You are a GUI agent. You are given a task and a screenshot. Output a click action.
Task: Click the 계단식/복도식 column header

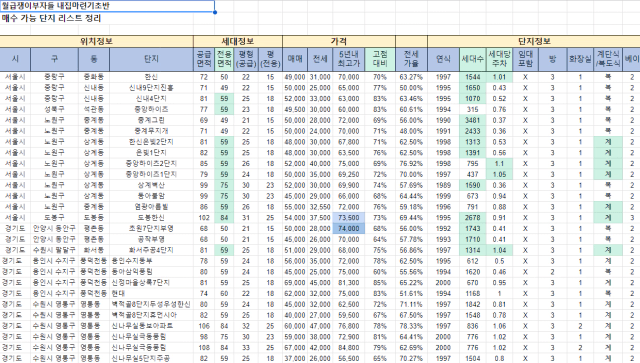608,59
